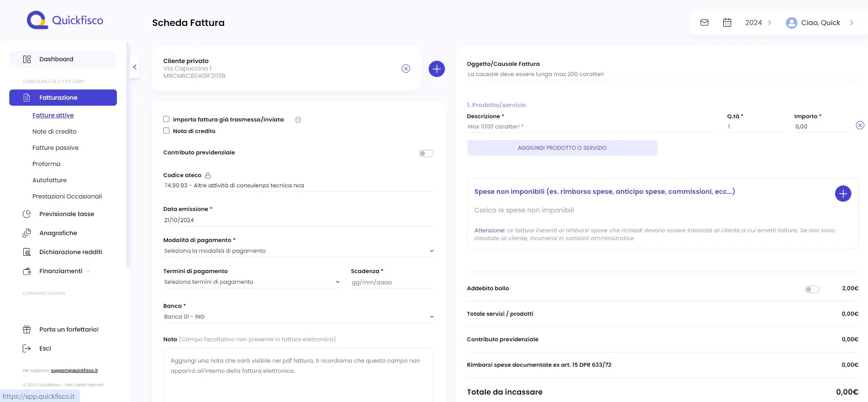Open Termini di pagamento dropdown
868x402 pixels.
point(251,282)
